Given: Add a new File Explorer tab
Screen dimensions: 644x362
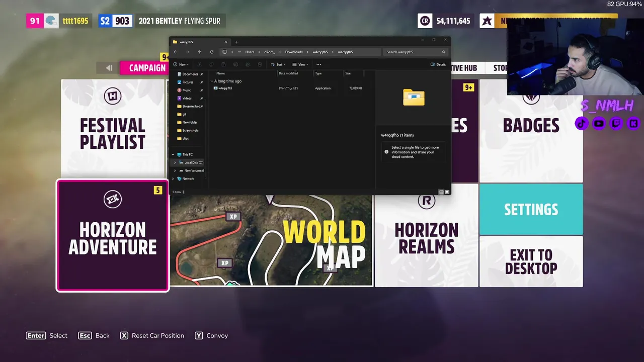Looking at the screenshot, I should pos(236,42).
